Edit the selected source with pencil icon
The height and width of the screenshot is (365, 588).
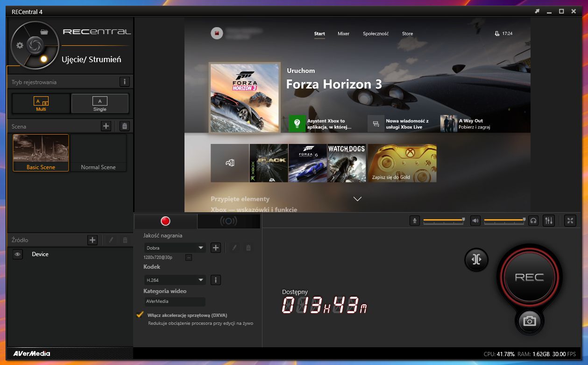pyautogui.click(x=111, y=240)
